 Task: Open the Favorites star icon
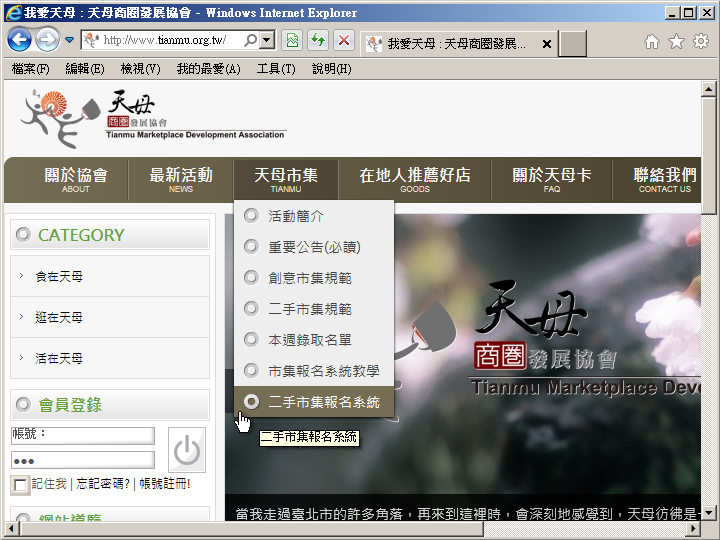click(676, 42)
